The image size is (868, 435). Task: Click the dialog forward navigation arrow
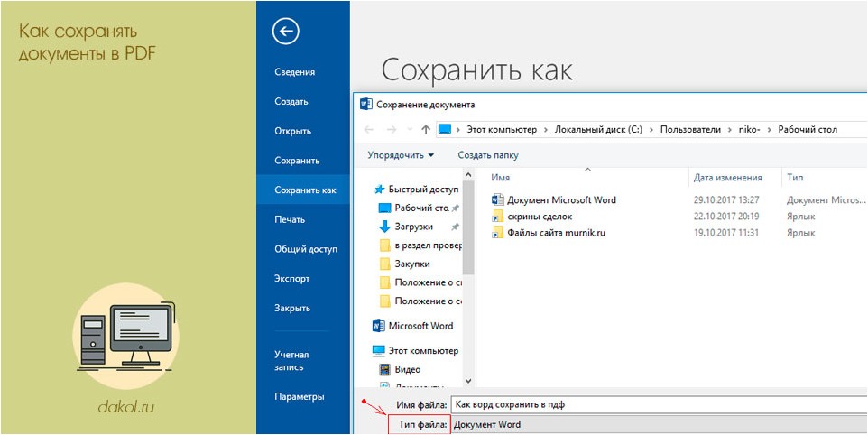(x=392, y=129)
